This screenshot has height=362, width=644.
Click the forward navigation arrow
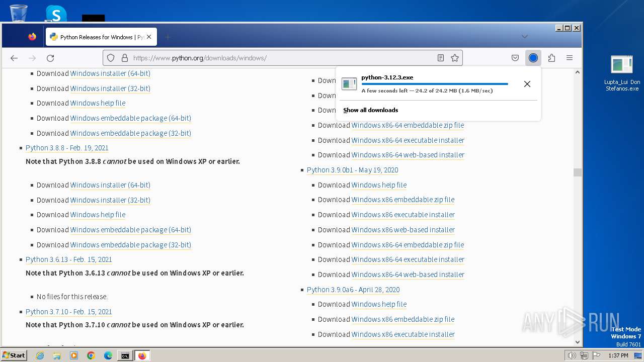[x=32, y=58]
